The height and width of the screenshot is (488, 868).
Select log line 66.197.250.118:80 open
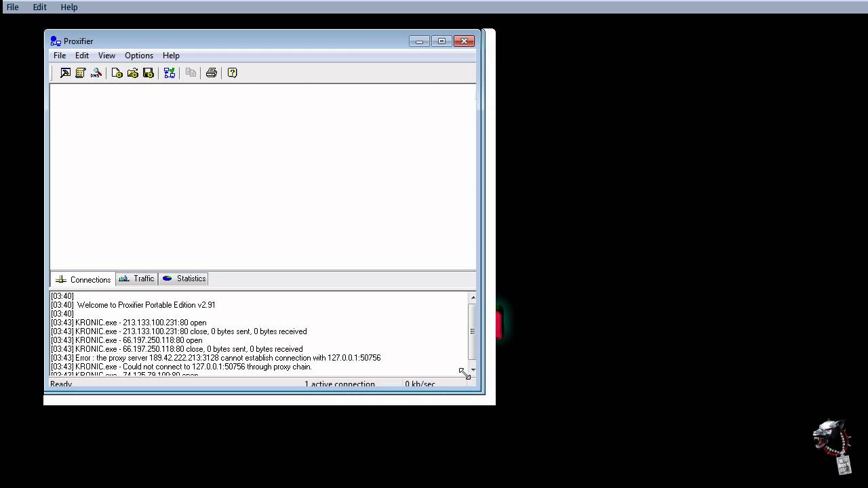(x=127, y=340)
